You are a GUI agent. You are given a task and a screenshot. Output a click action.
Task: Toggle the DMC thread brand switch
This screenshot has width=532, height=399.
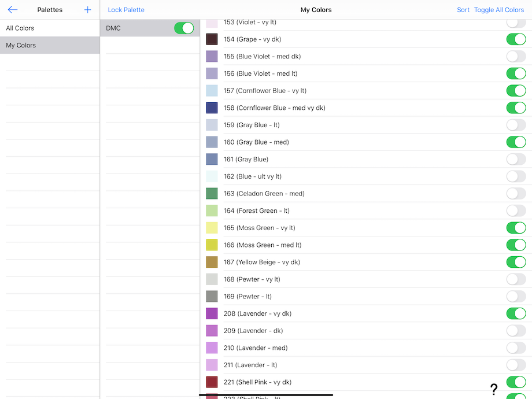tap(184, 28)
